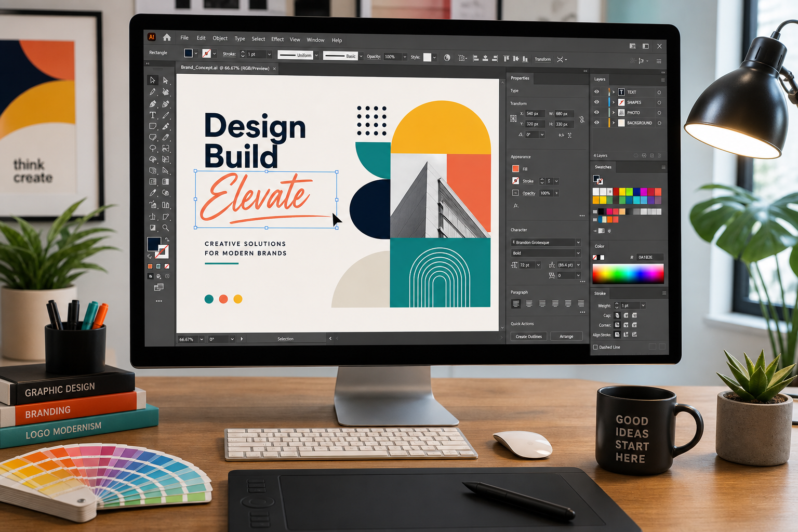Viewport: 798px width, 532px height.
Task: Toggle visibility of the PHOTO layer
Action: [596, 112]
